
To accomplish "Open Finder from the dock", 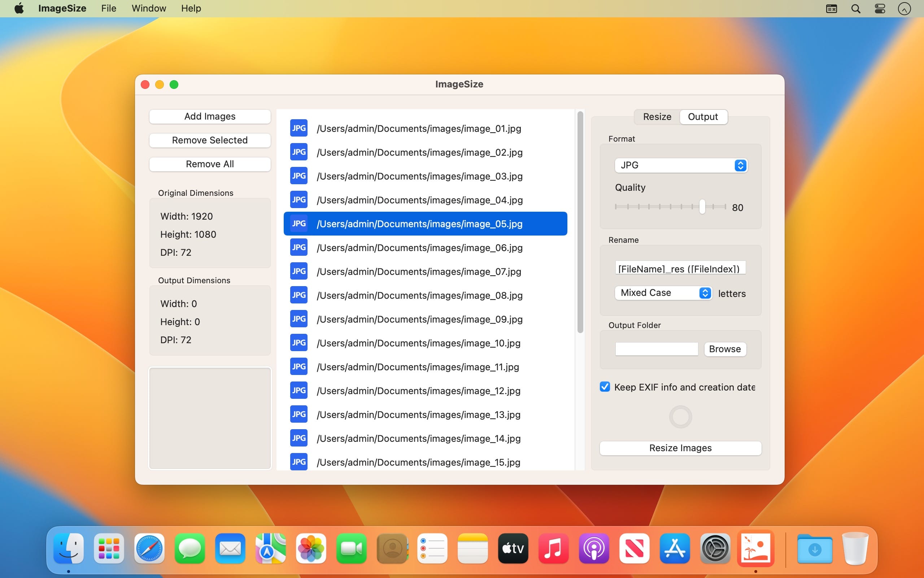I will [x=69, y=548].
